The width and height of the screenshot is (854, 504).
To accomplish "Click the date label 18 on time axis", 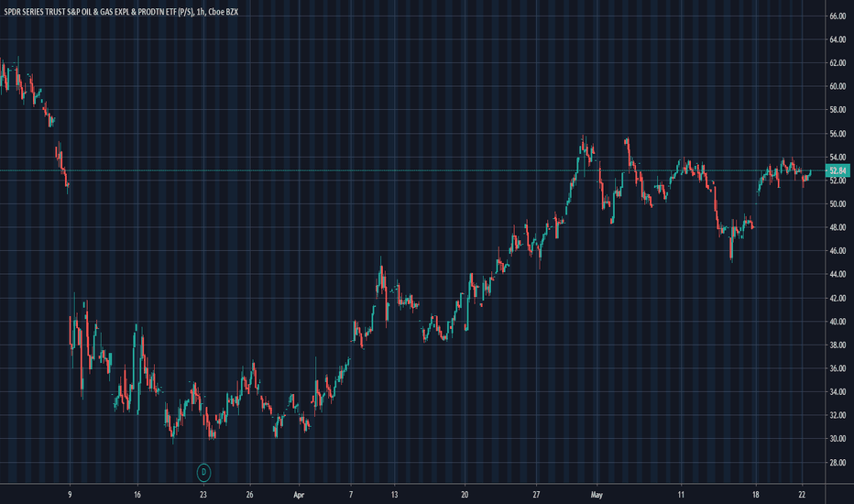I will point(755,495).
